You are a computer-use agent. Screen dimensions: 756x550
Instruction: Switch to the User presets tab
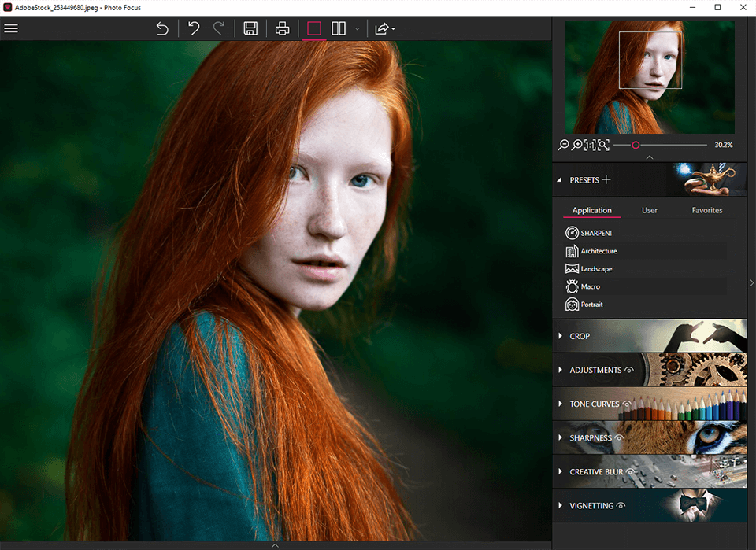click(649, 210)
